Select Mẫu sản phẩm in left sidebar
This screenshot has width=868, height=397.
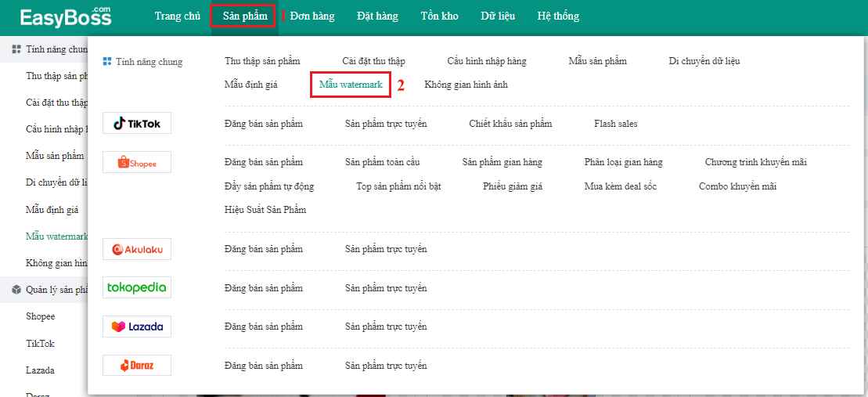coord(55,156)
